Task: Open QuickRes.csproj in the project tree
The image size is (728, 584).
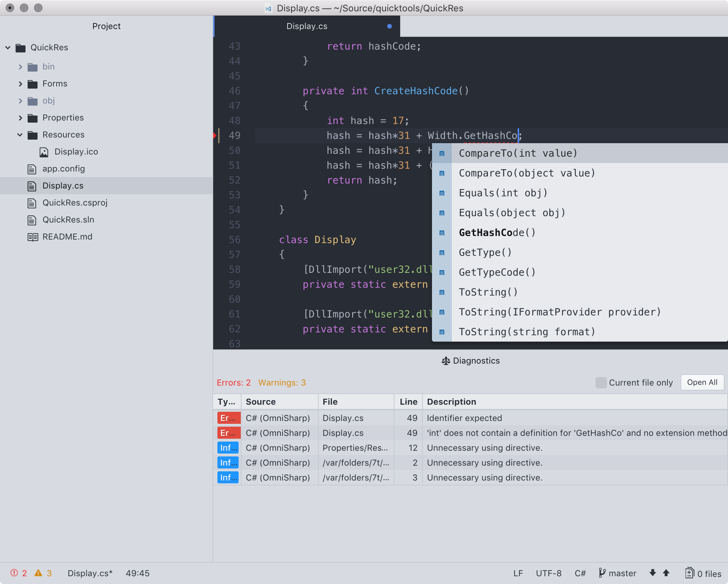Action: pos(75,203)
